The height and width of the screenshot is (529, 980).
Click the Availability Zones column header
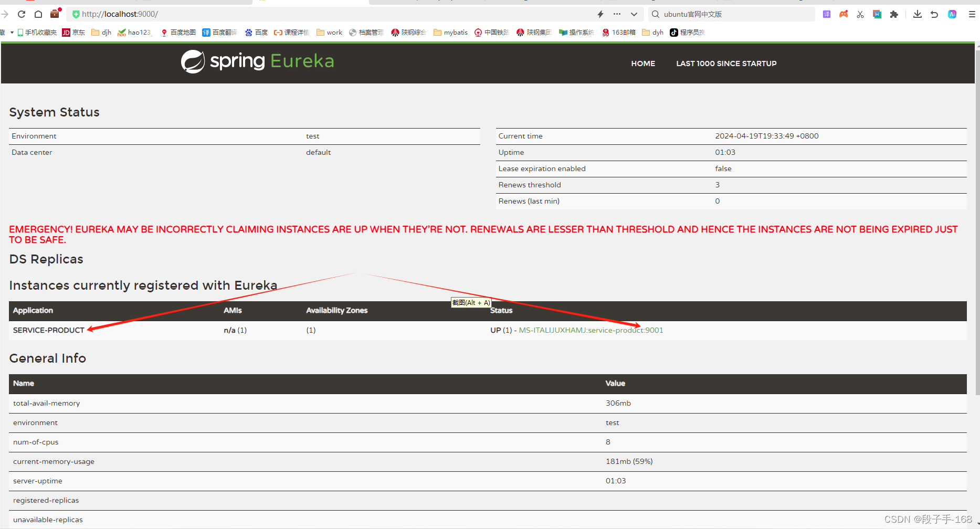(336, 311)
